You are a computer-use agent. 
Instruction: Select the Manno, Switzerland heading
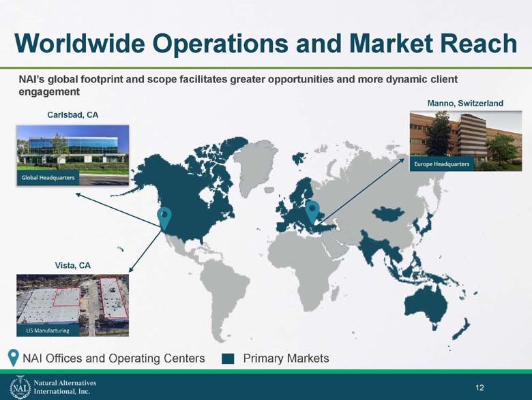pos(465,103)
